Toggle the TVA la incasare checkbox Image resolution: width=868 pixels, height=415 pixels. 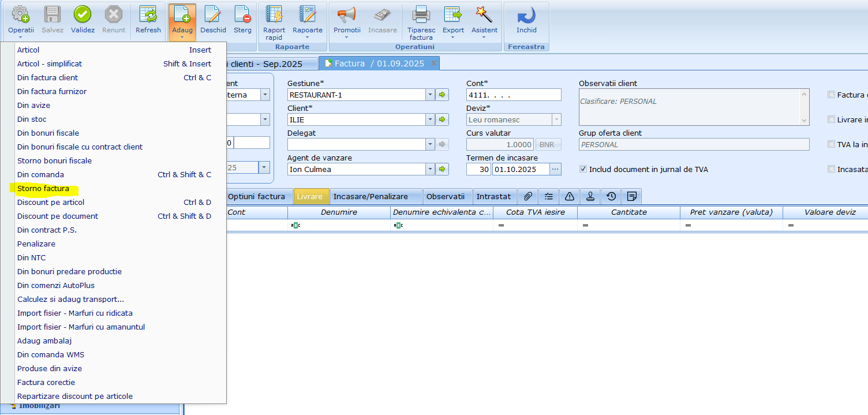832,144
